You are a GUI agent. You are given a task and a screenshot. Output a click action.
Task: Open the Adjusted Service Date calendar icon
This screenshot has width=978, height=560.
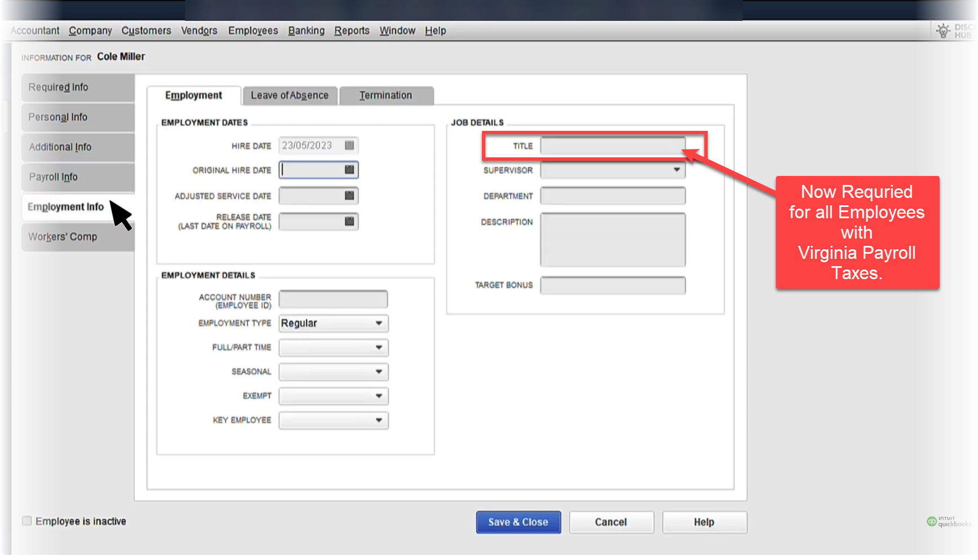(349, 196)
